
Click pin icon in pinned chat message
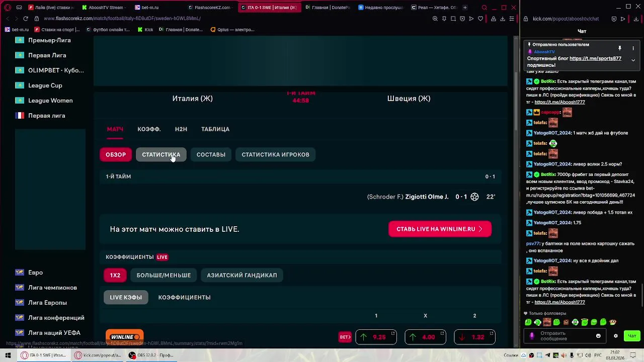coord(620,48)
